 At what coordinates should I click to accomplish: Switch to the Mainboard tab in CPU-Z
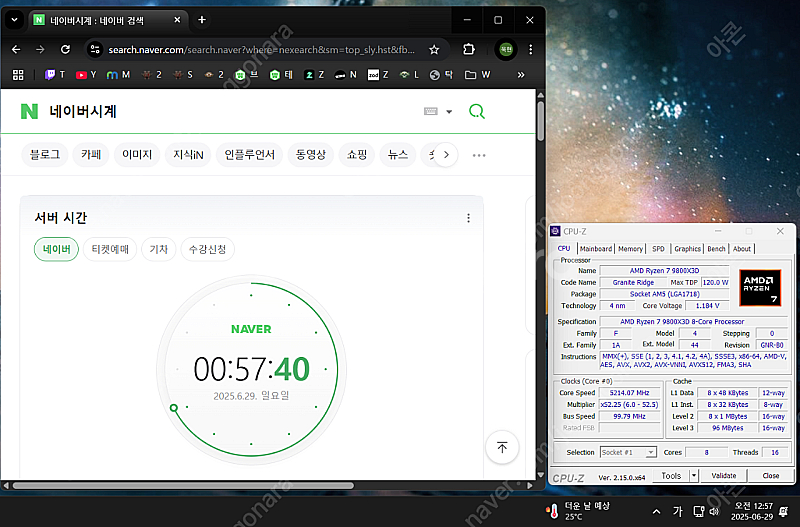(x=596, y=249)
